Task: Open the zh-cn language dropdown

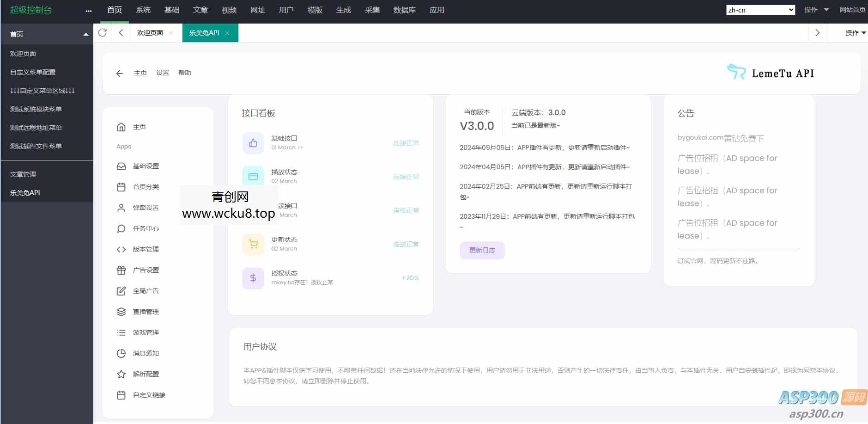Action: 759,9
